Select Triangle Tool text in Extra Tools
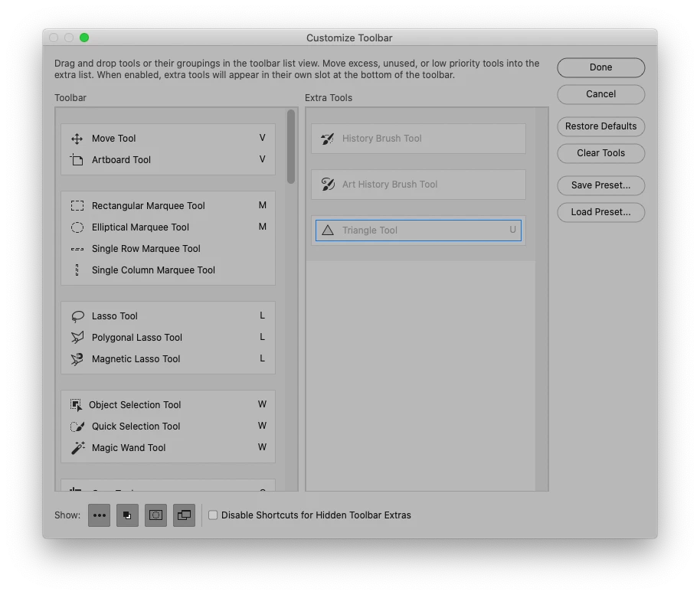The image size is (700, 595). point(370,230)
